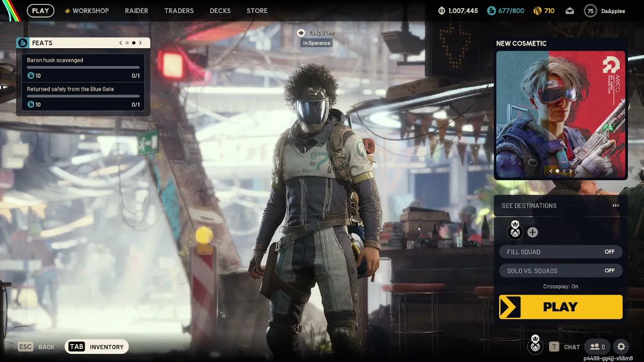The width and height of the screenshot is (644, 362).
Task: Select the second Feats page dot
Action: (133, 43)
